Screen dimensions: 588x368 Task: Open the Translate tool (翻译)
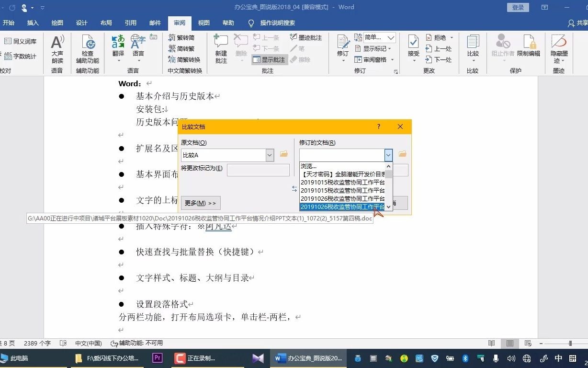pyautogui.click(x=118, y=48)
